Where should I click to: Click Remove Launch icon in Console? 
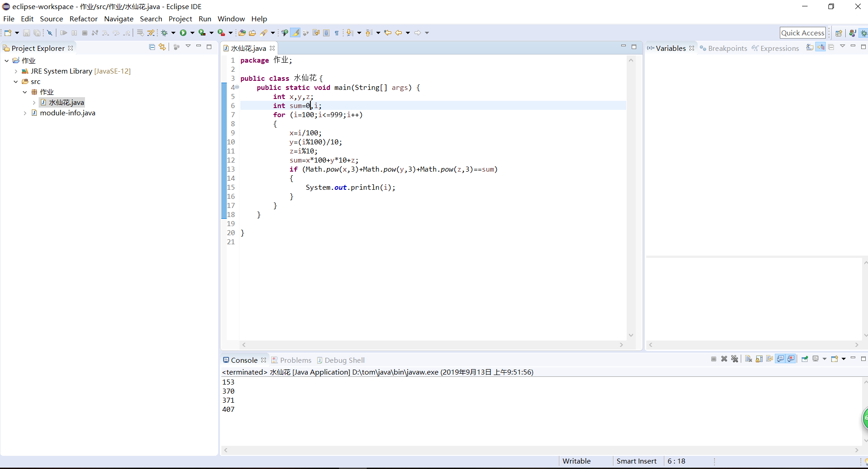point(724,359)
